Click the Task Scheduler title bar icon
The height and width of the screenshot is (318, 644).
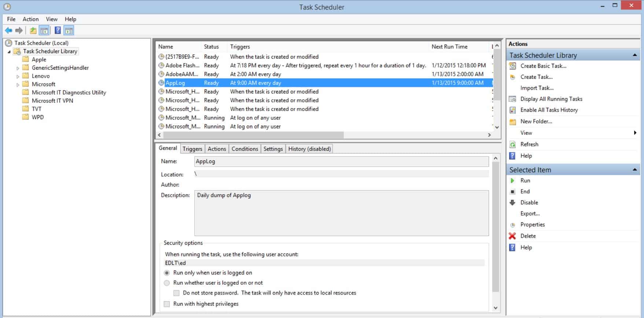click(7, 7)
